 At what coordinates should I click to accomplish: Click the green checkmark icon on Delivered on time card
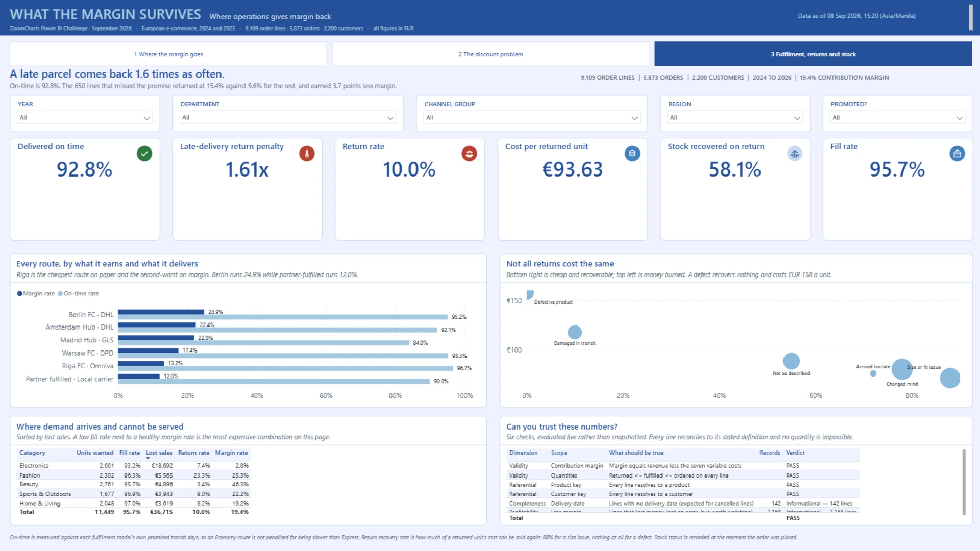(144, 154)
